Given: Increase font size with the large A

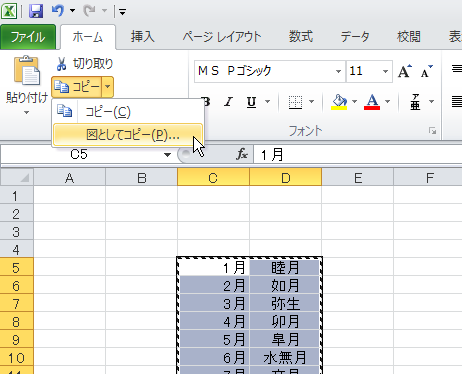Looking at the screenshot, I should (405, 71).
